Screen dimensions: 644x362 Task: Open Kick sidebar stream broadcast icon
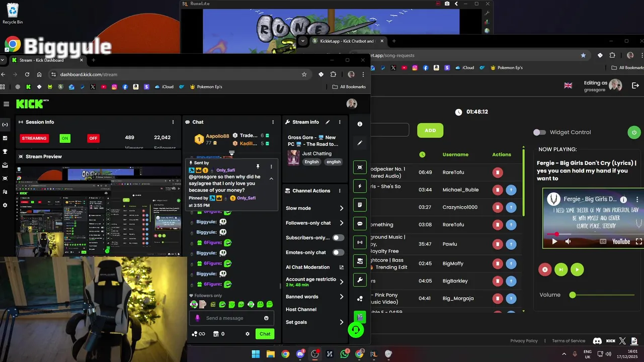[6, 124]
